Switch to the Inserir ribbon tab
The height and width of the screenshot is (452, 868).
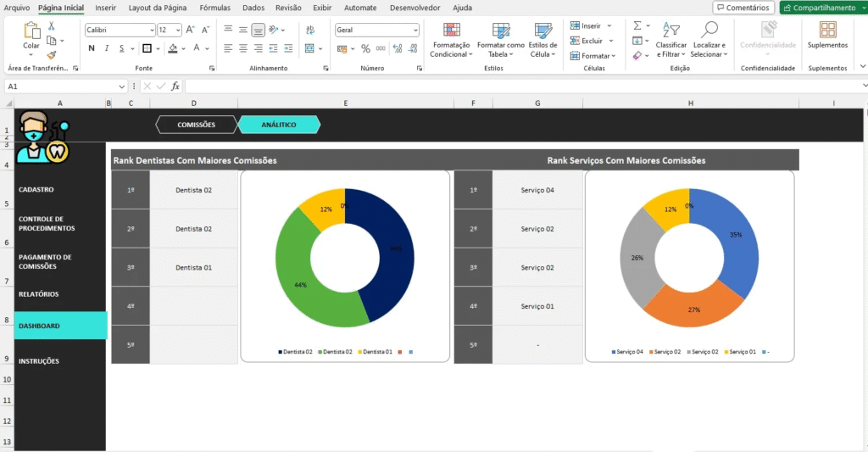click(106, 8)
